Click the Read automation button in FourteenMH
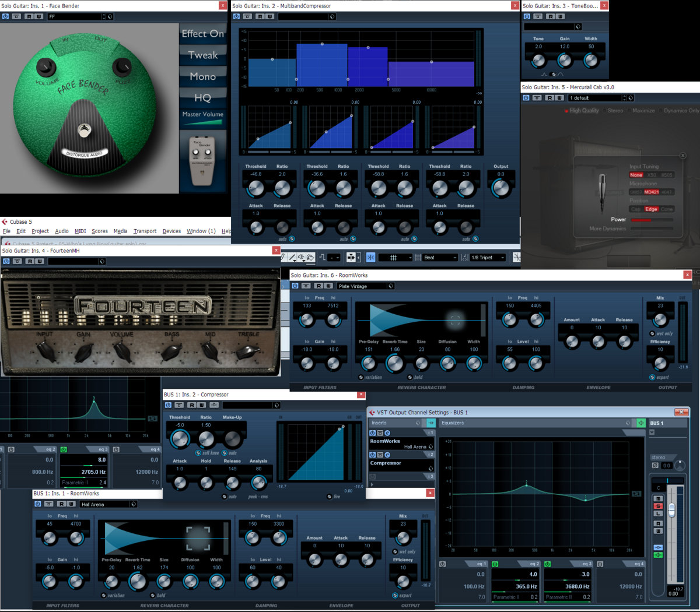700x612 pixels. 30,261
